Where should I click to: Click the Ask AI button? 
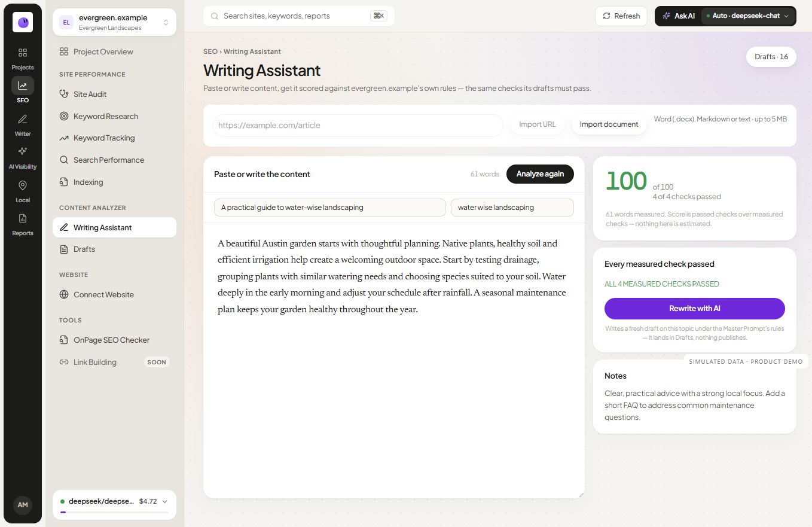[679, 16]
